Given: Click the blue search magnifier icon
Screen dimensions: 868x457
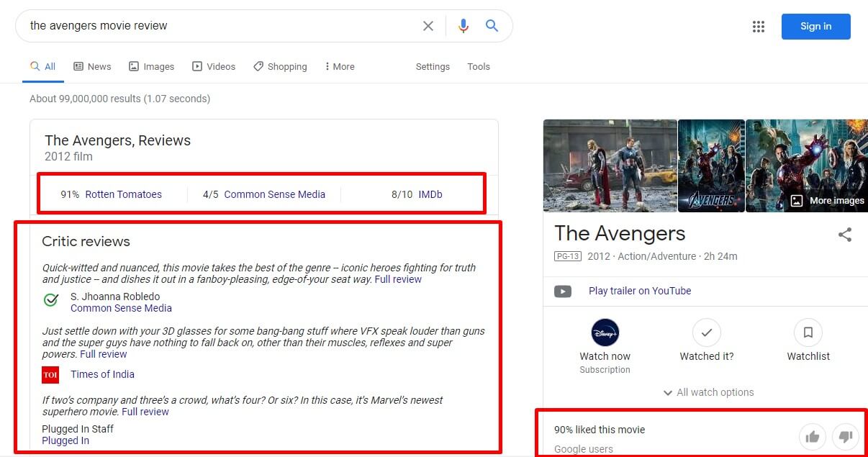Looking at the screenshot, I should pos(492,26).
